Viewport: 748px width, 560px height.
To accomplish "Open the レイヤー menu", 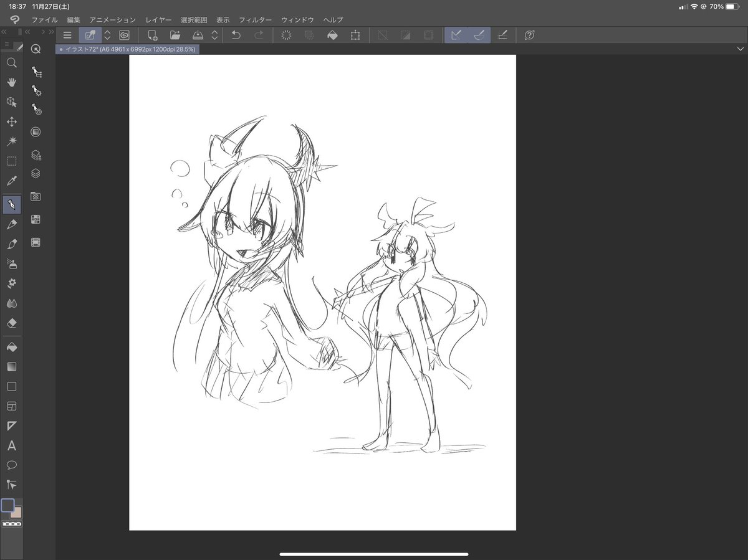I will 158,20.
